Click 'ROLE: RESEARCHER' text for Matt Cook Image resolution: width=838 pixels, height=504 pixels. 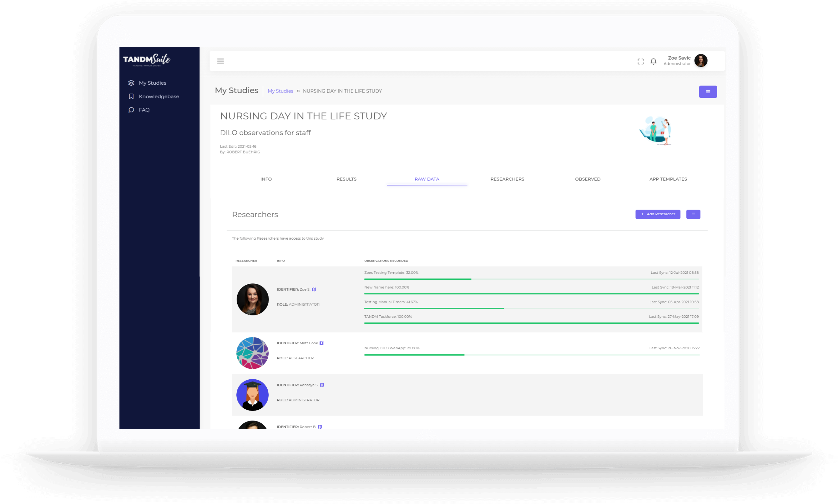(295, 358)
